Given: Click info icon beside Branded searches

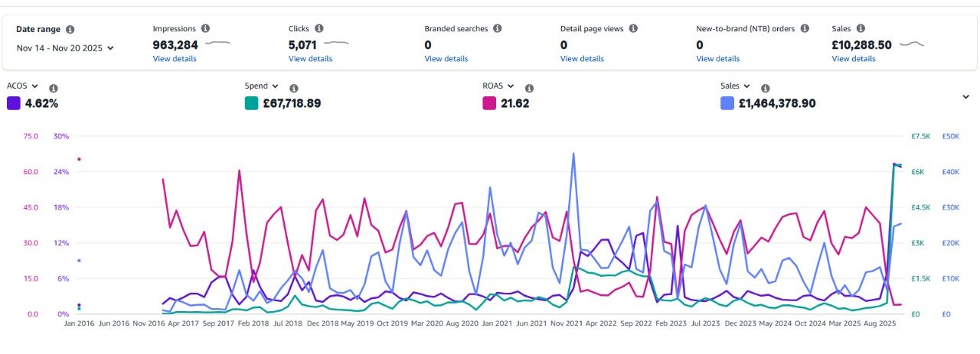Looking at the screenshot, I should [497, 28].
